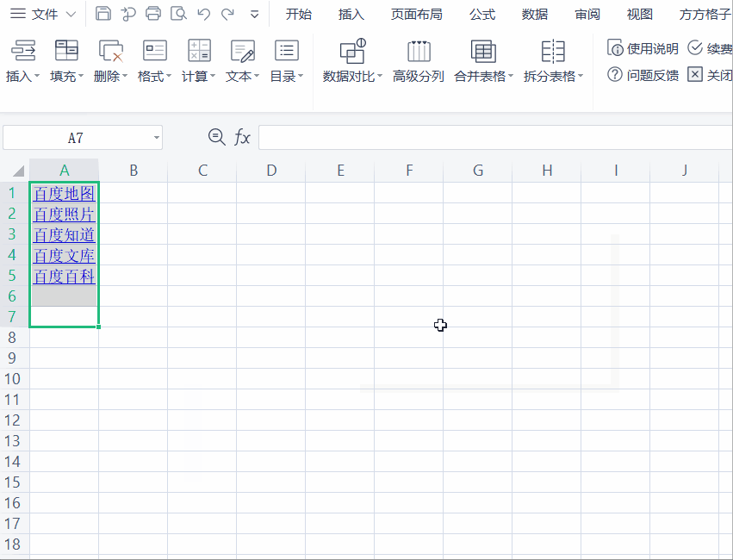Image resolution: width=733 pixels, height=560 pixels.
Task: Click the 拆分表格 icon
Action: (553, 51)
